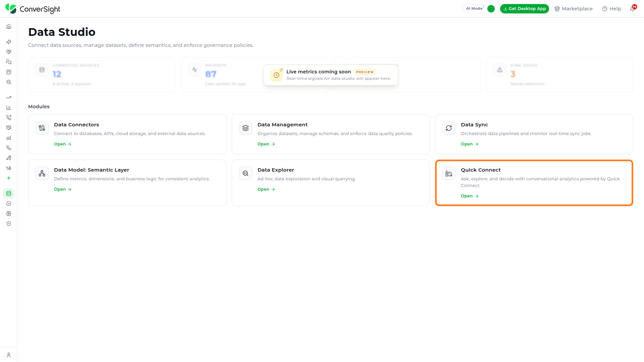The image size is (644, 362).
Task: Open the notifications bell with badge
Action: coord(633,8)
